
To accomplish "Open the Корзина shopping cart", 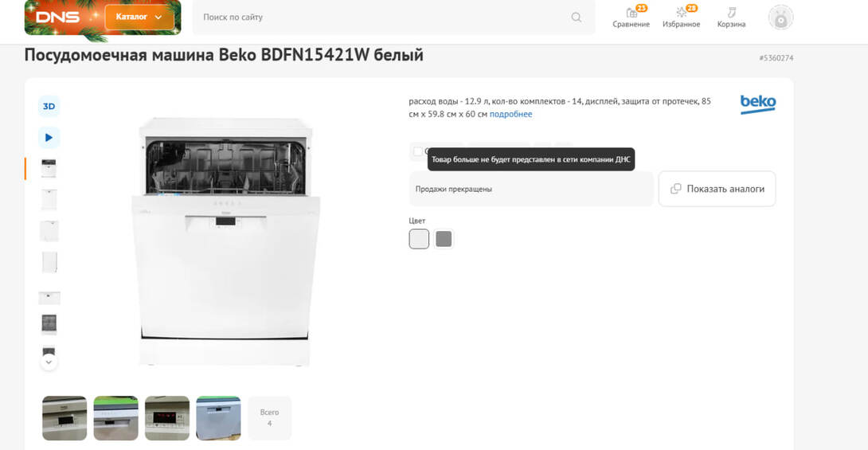I will 731,17.
